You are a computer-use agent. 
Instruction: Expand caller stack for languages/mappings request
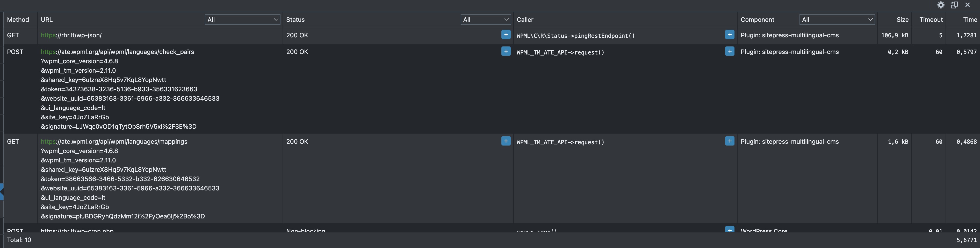[729, 141]
